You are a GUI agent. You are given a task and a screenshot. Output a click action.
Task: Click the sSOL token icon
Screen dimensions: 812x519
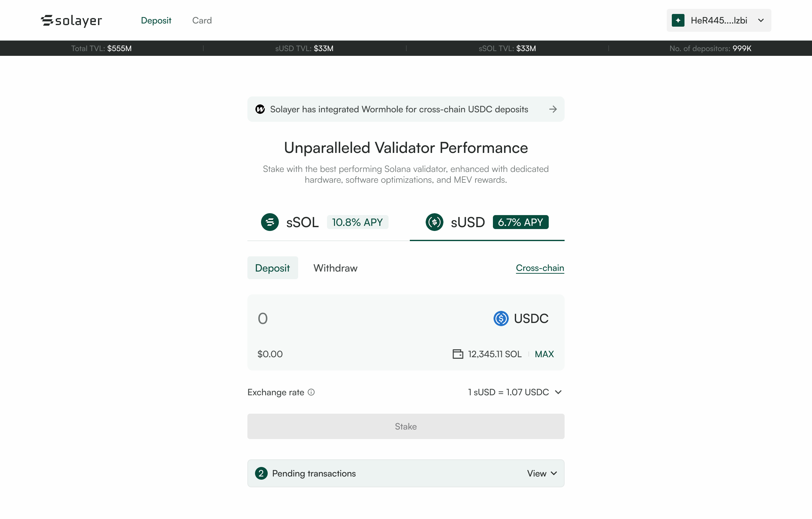click(x=270, y=222)
